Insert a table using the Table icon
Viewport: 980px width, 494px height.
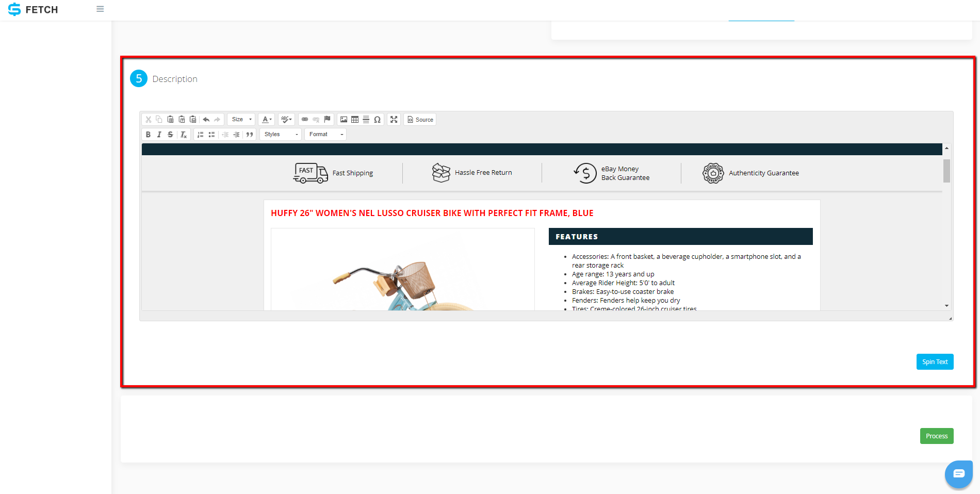[355, 120]
